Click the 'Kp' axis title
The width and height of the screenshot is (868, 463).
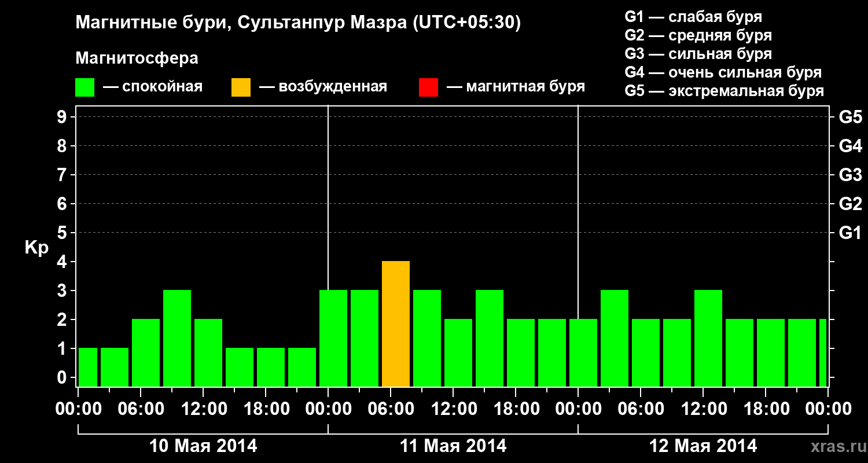(36, 248)
